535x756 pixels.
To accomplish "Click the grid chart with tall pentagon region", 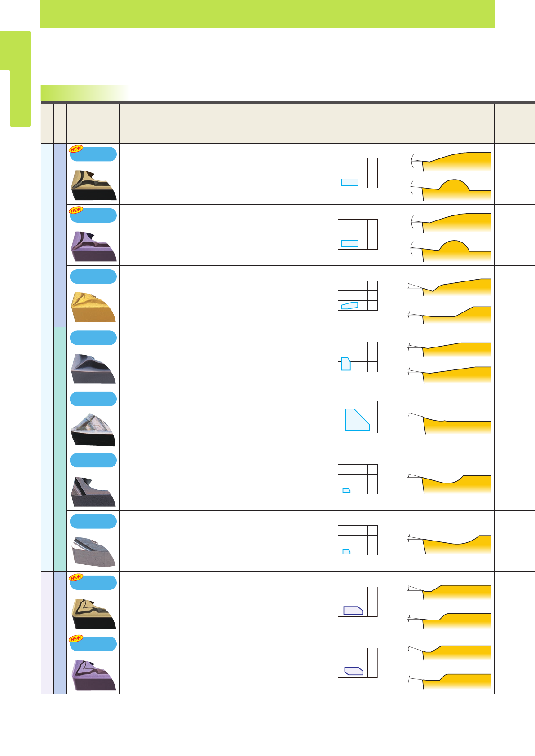I will (x=358, y=357).
